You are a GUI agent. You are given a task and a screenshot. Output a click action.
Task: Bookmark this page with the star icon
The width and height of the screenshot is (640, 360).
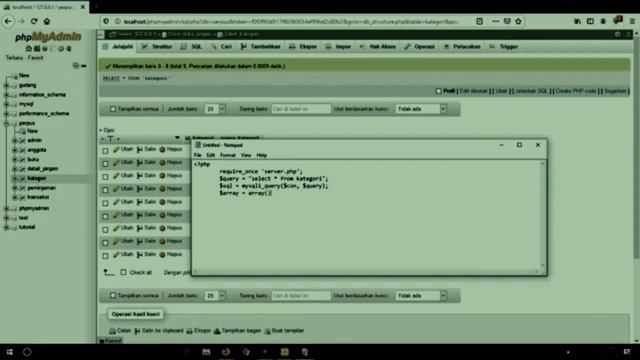[518, 21]
